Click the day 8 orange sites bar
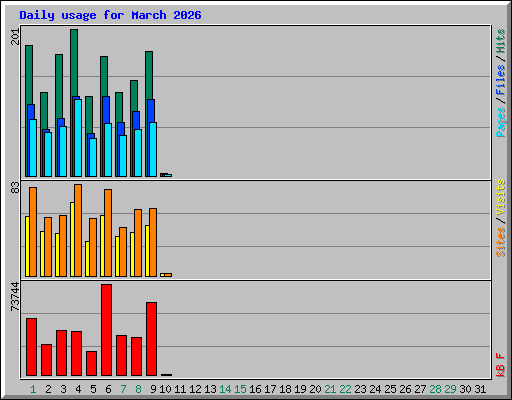Viewport: 512px width, 400px height. tap(138, 243)
